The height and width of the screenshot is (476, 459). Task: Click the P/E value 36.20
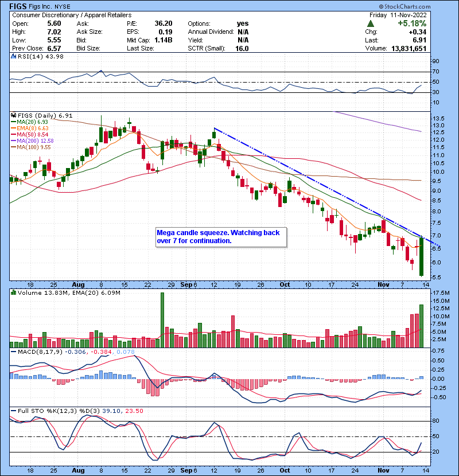(164, 24)
